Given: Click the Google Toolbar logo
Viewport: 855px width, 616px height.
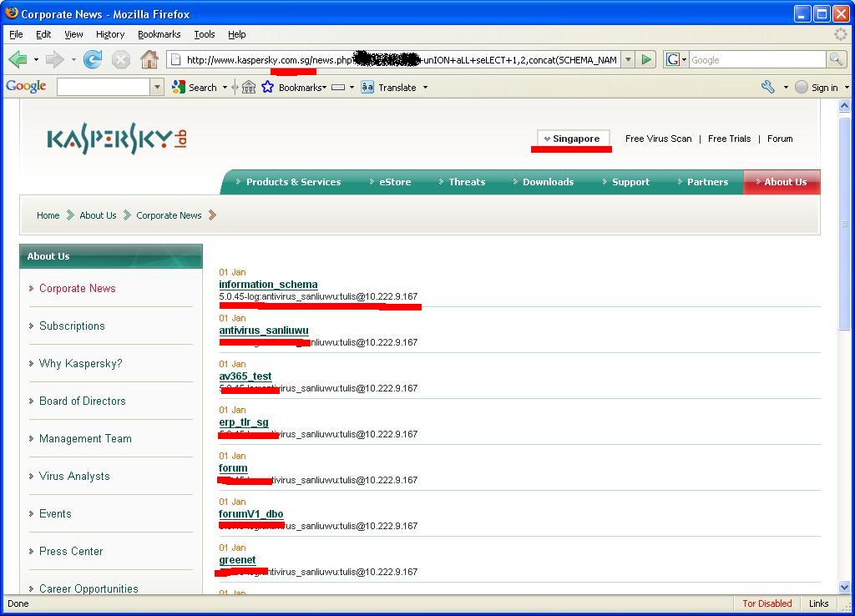Looking at the screenshot, I should 26,87.
